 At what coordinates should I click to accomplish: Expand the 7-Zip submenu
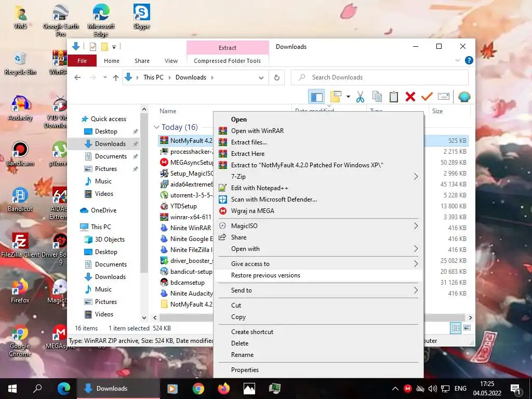click(x=318, y=177)
